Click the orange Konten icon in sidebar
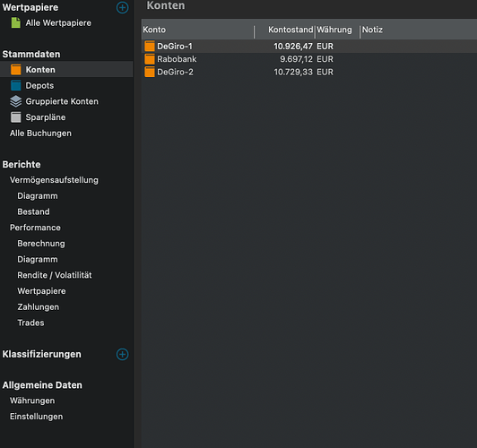 (x=16, y=70)
